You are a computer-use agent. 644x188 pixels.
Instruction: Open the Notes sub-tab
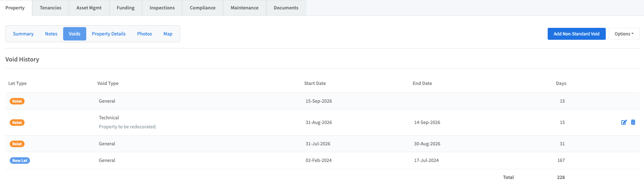point(51,34)
